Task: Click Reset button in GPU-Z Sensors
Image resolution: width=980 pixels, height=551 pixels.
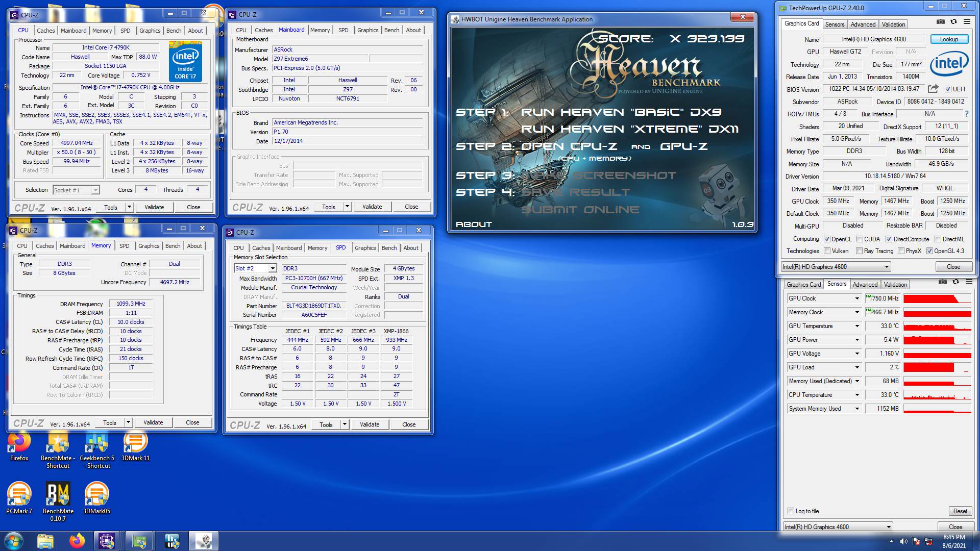Action: click(960, 511)
